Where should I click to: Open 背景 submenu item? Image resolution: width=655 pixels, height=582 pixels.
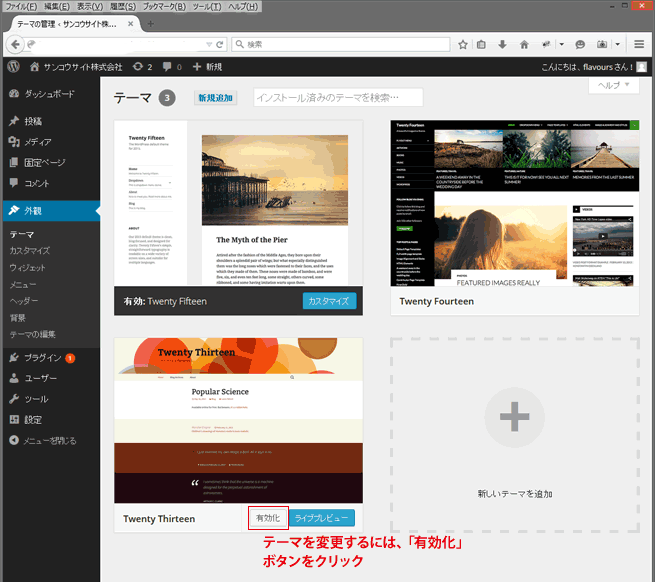coord(18,318)
